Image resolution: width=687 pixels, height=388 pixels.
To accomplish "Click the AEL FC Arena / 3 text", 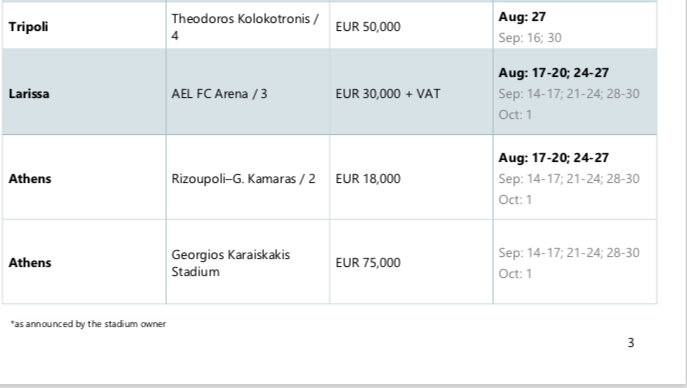I will 219,94.
